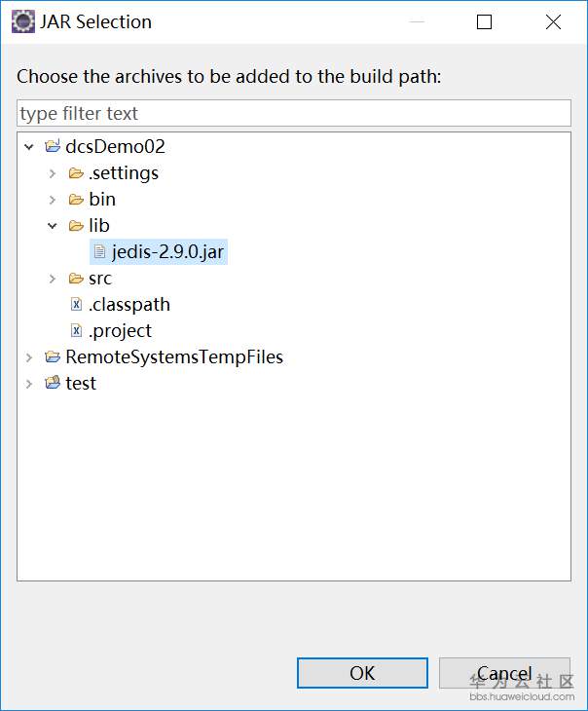Click the .classpath file icon
The image size is (588, 711).
pyautogui.click(x=76, y=305)
